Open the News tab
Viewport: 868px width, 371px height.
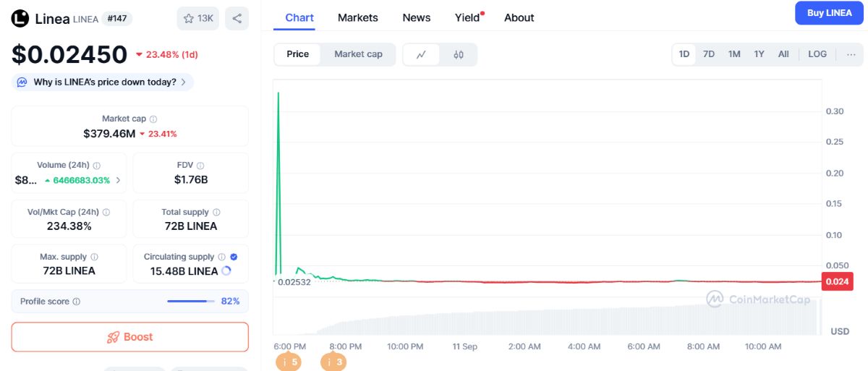point(417,17)
